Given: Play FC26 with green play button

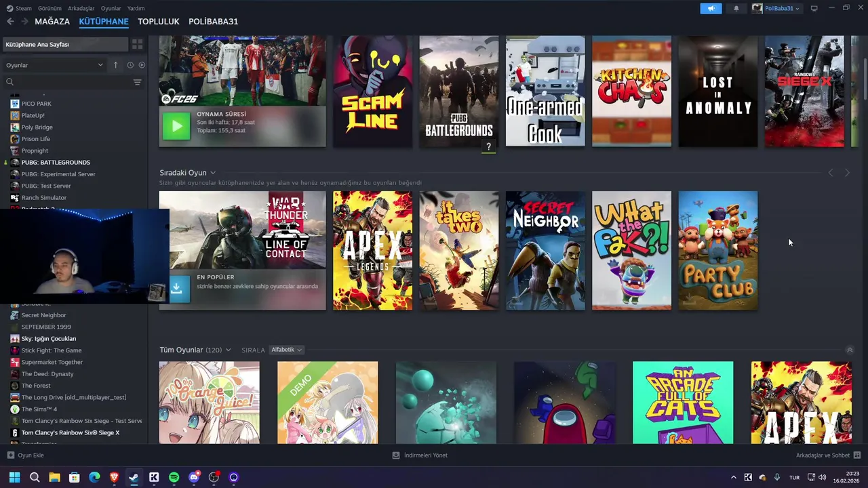Looking at the screenshot, I should point(176,126).
